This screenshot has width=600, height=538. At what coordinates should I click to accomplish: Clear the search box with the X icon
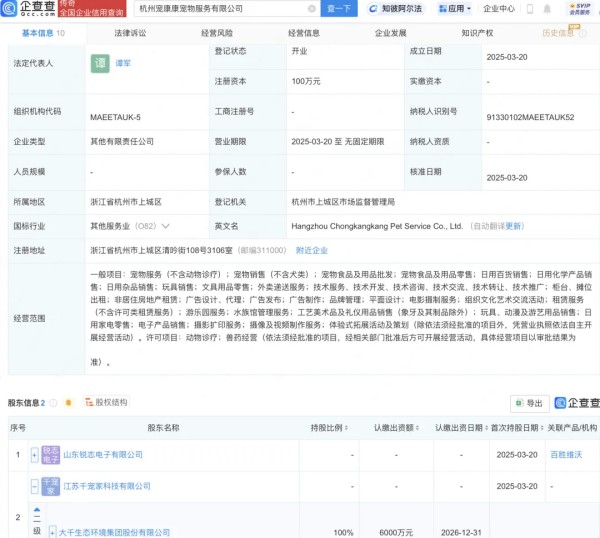312,8
